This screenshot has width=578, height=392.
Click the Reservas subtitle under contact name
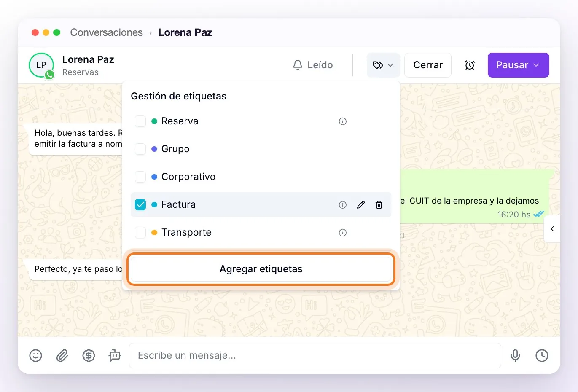pos(80,72)
